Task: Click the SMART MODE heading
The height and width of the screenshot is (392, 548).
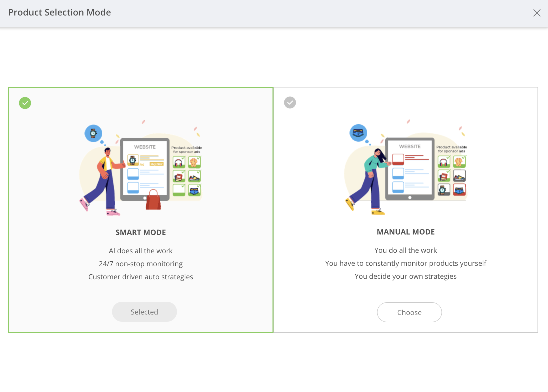Action: [x=140, y=232]
